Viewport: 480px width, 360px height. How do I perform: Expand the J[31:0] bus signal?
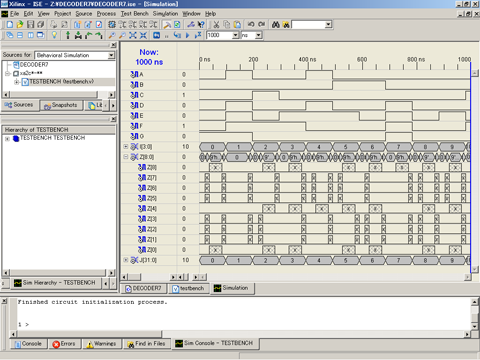point(126,260)
